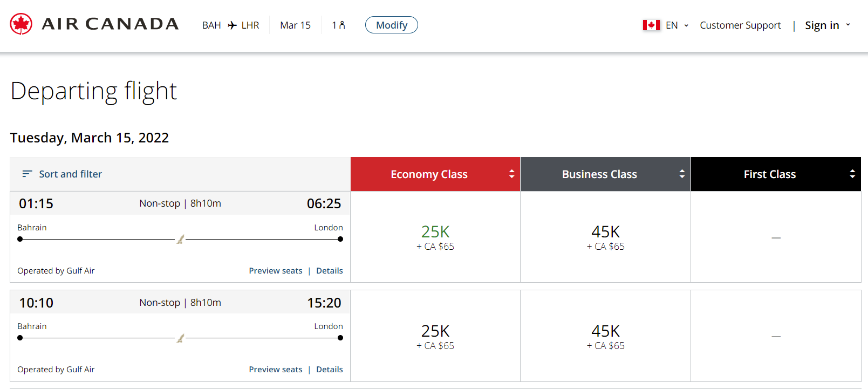This screenshot has width=868, height=389.
Task: Click 'Tuesday, March 15, 2022' date heading
Action: 90,138
